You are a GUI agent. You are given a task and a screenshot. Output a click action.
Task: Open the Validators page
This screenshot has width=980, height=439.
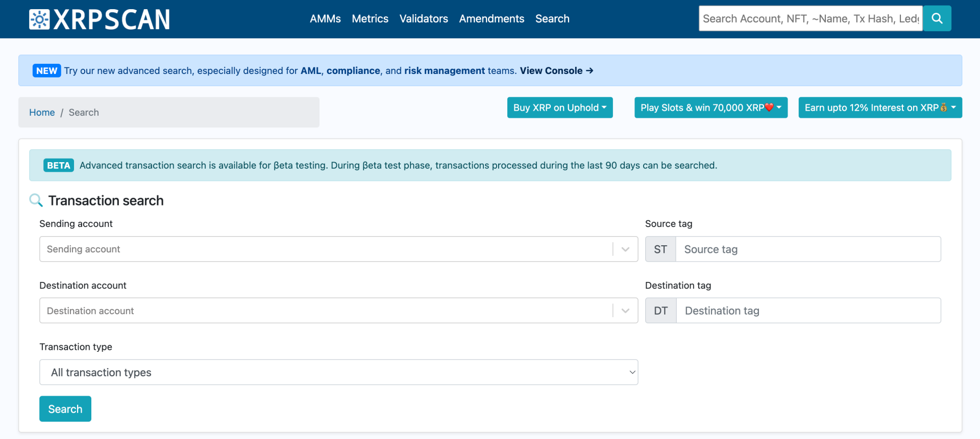(424, 19)
